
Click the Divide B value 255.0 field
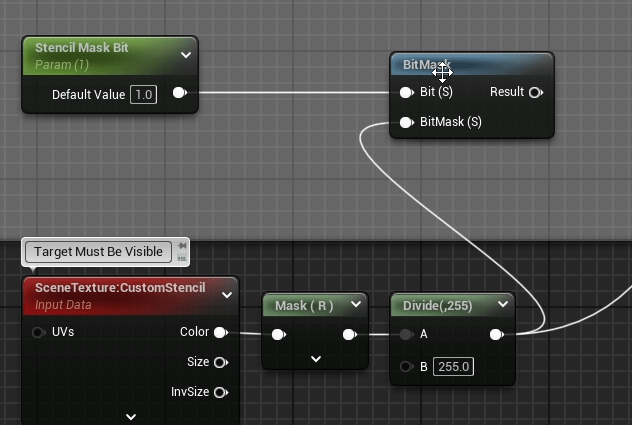[x=454, y=366]
